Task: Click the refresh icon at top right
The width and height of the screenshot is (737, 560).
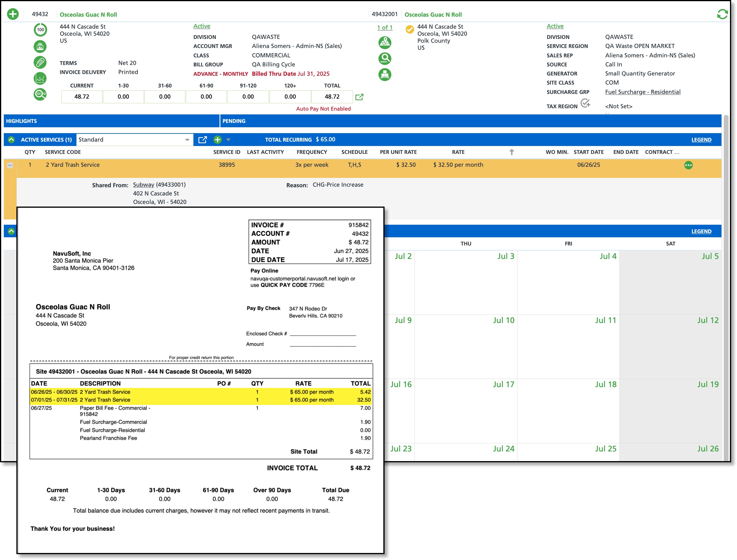Action: pos(722,14)
